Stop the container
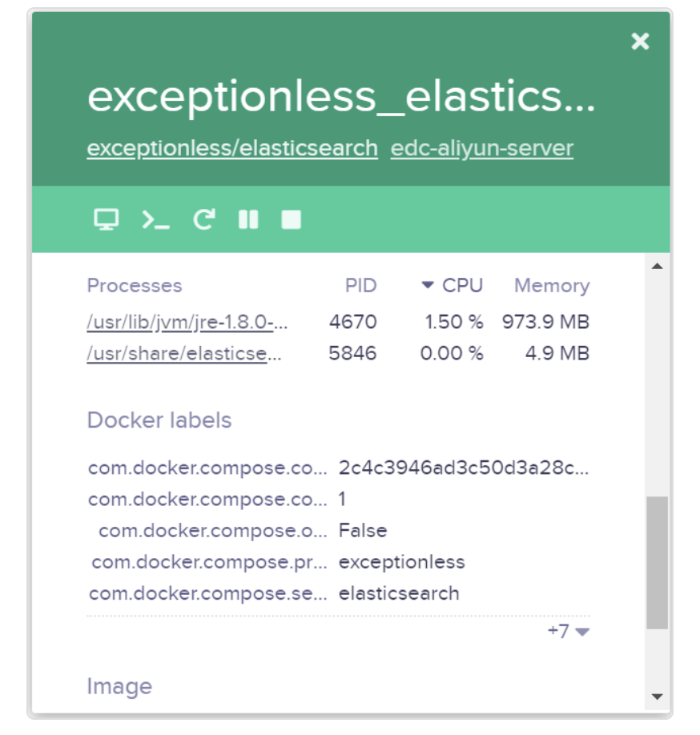Viewport: 700px width, 735px height. pos(292,219)
